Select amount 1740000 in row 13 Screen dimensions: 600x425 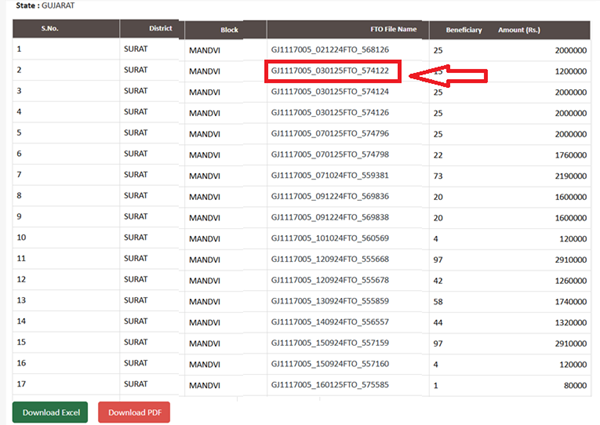[x=571, y=302]
